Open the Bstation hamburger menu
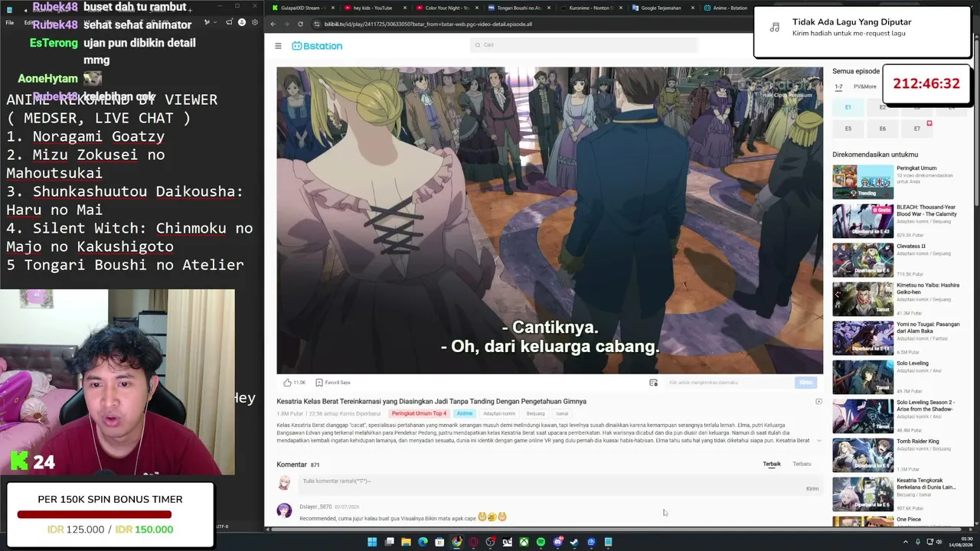The height and width of the screenshot is (551, 980). coord(278,46)
